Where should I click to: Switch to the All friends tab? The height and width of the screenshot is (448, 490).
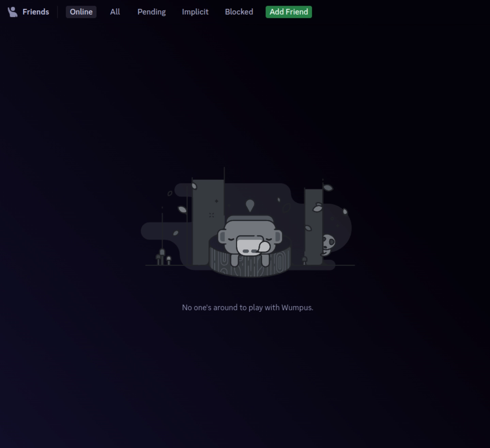coord(115,12)
